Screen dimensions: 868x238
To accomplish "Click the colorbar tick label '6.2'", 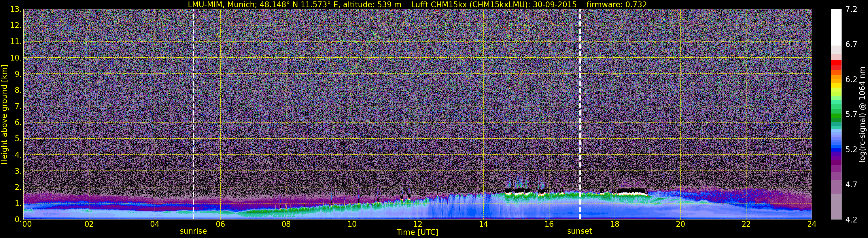I will (851, 80).
